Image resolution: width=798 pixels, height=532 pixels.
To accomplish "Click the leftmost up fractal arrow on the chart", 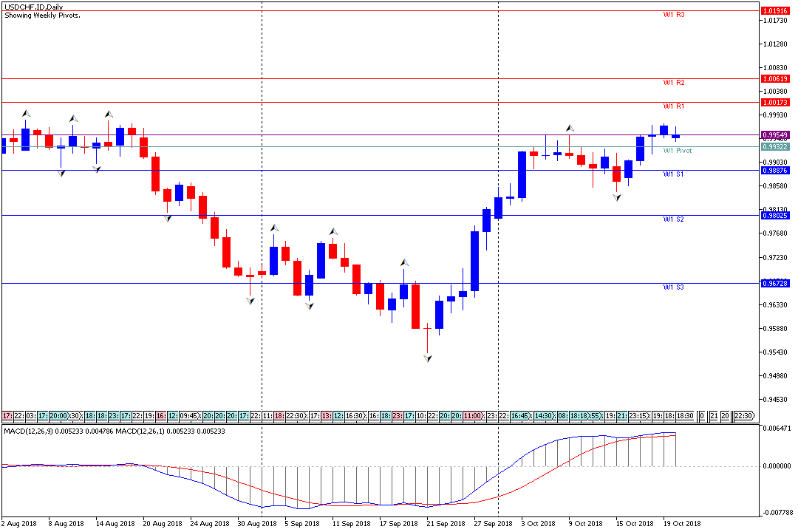I will point(26,113).
